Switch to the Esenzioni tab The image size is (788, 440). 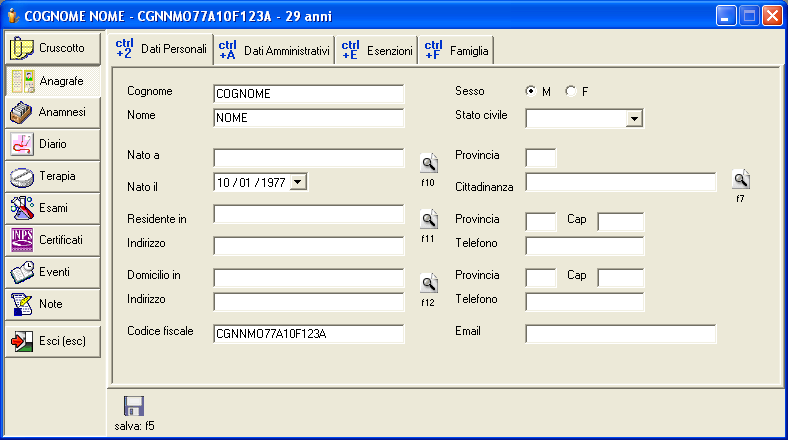pos(377,49)
